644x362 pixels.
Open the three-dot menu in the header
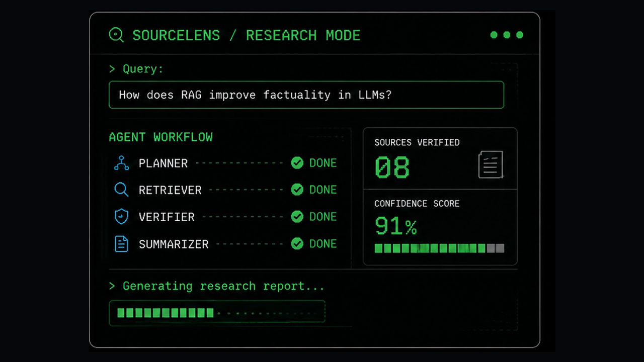coord(507,35)
